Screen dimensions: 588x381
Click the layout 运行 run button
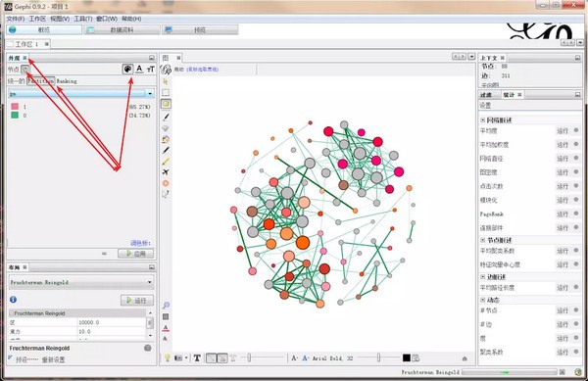coord(137,300)
